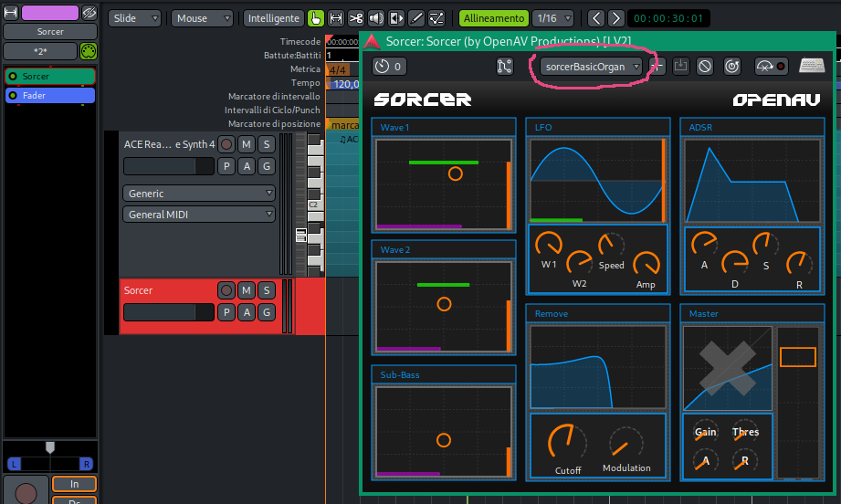Viewport: 841px width, 504px height.
Task: Select the Stretch tool icon
Action: tap(395, 18)
